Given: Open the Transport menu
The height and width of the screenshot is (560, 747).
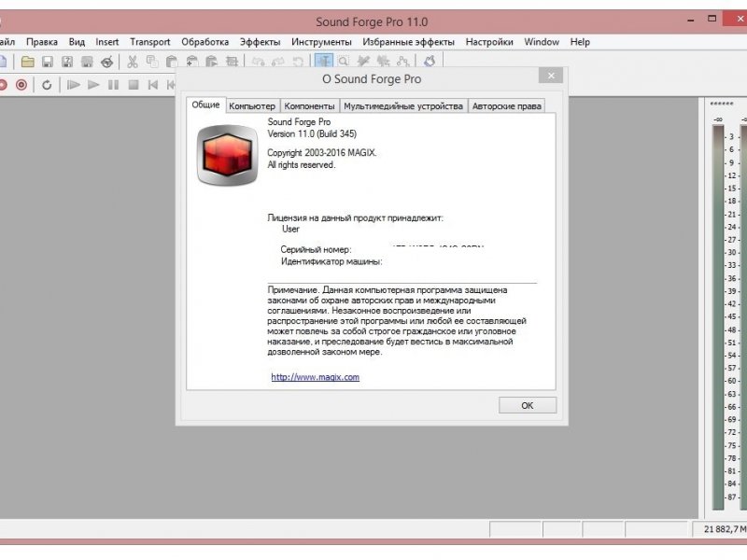Looking at the screenshot, I should point(150,42).
